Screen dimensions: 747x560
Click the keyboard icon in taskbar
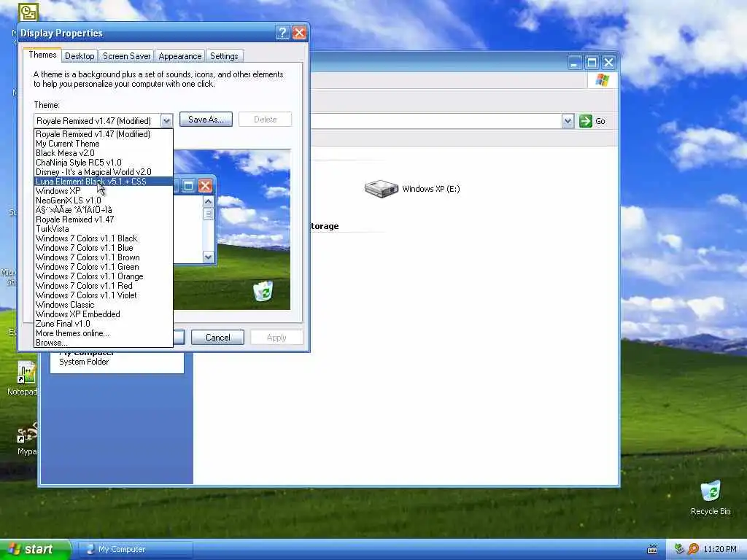pos(652,550)
